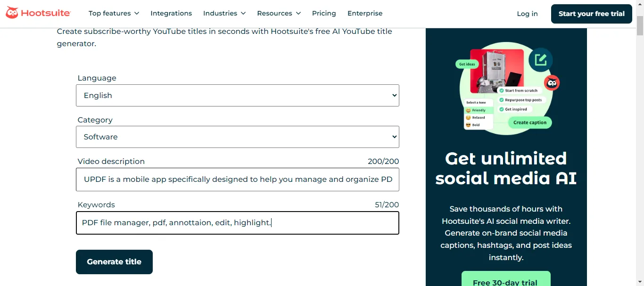This screenshot has height=286, width=644.
Task: Click the Friendly smiley emoji icon
Action: tap(468, 110)
